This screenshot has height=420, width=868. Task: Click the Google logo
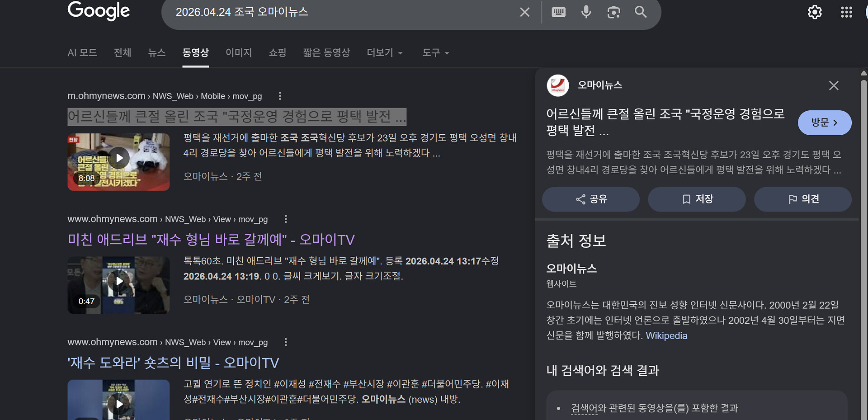click(99, 11)
